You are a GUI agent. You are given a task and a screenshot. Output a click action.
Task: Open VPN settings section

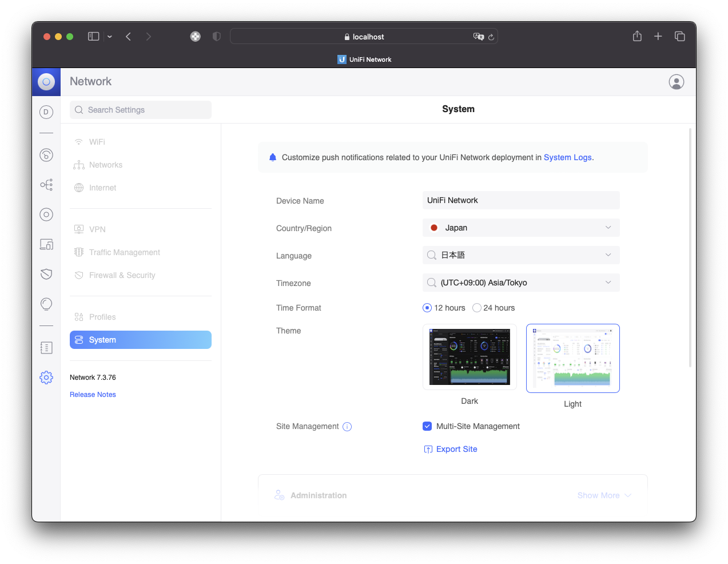point(141,229)
